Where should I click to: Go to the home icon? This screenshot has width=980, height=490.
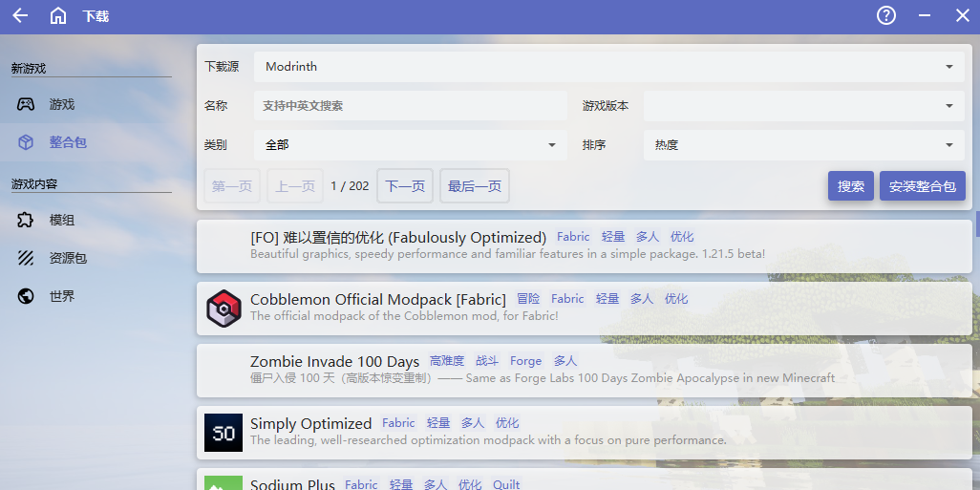click(58, 15)
